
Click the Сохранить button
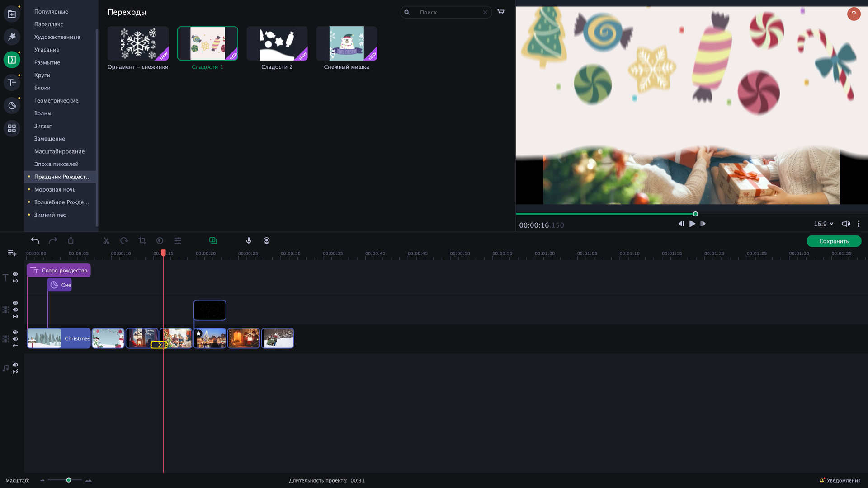[x=834, y=241]
